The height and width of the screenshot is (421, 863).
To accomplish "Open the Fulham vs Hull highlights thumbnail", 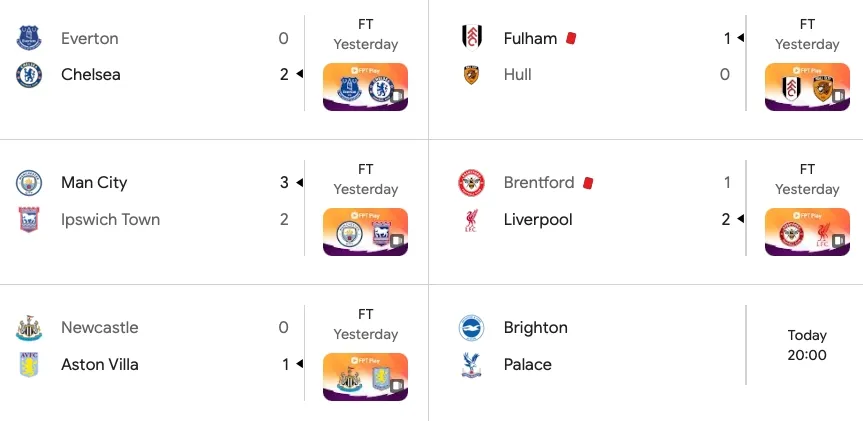I will click(x=807, y=87).
